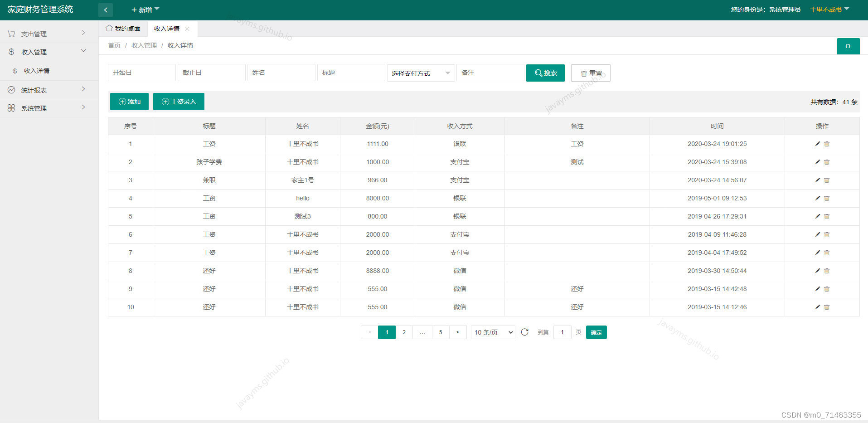This screenshot has height=423, width=868.
Task: Edit row 4 hello pencil icon
Action: click(x=817, y=198)
